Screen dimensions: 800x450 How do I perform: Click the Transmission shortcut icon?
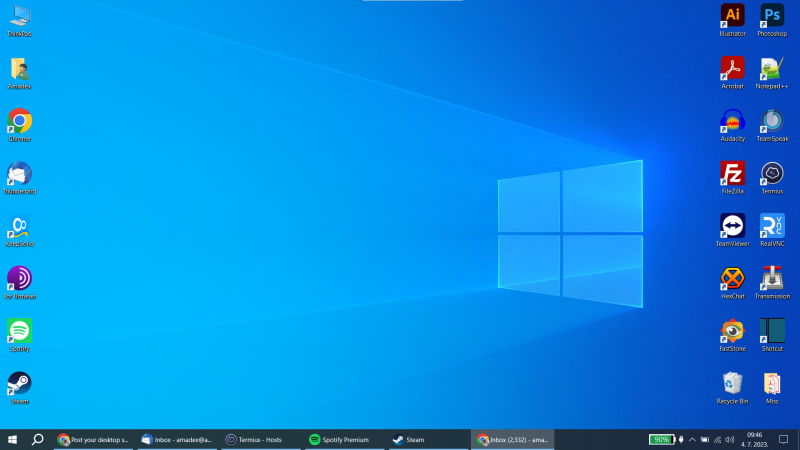pos(772,278)
